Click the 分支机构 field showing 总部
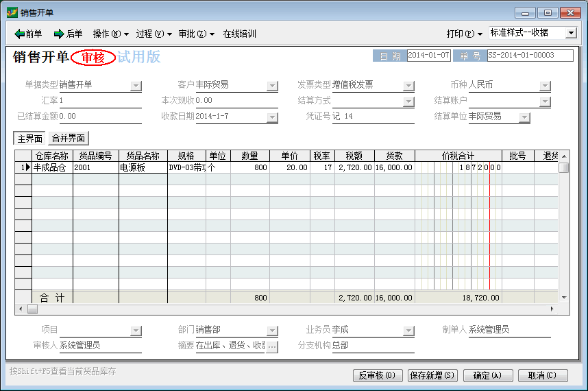This screenshot has height=391, width=588. pos(373,345)
